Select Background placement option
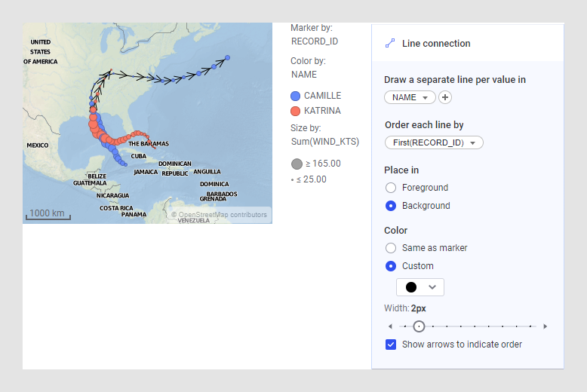This screenshot has width=587, height=392. pyautogui.click(x=391, y=206)
